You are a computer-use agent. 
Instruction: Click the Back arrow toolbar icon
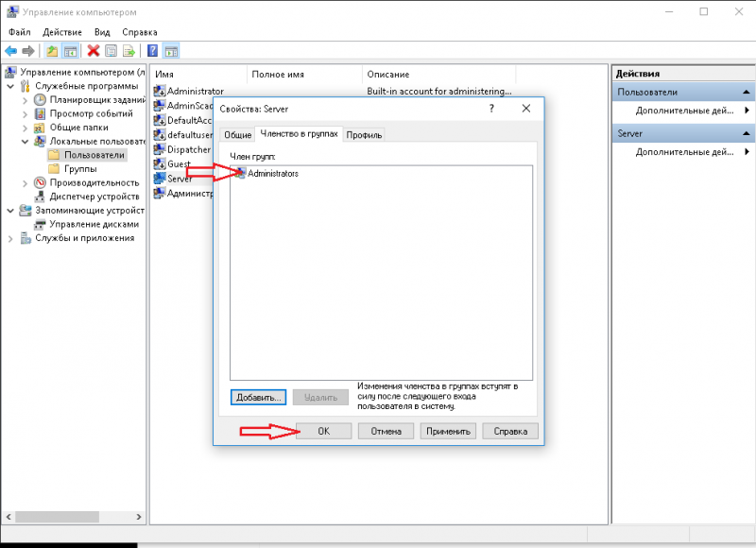tap(10, 51)
